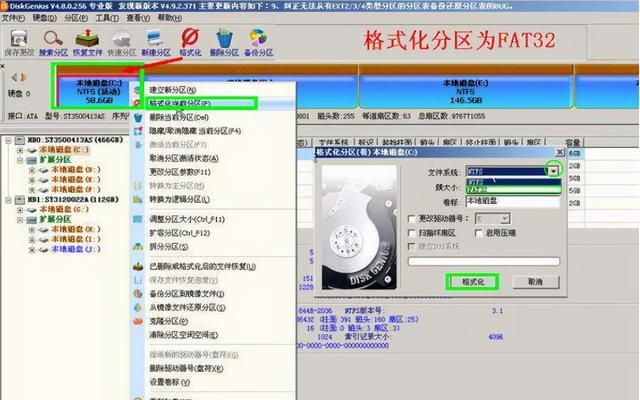The height and width of the screenshot is (400, 640).
Task: Click the HD0 ST3500413AS disk icon in tree
Action: [x=20, y=140]
